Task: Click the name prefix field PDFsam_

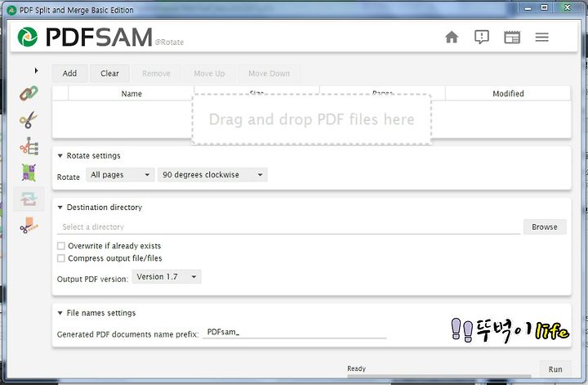Action: [x=294, y=332]
